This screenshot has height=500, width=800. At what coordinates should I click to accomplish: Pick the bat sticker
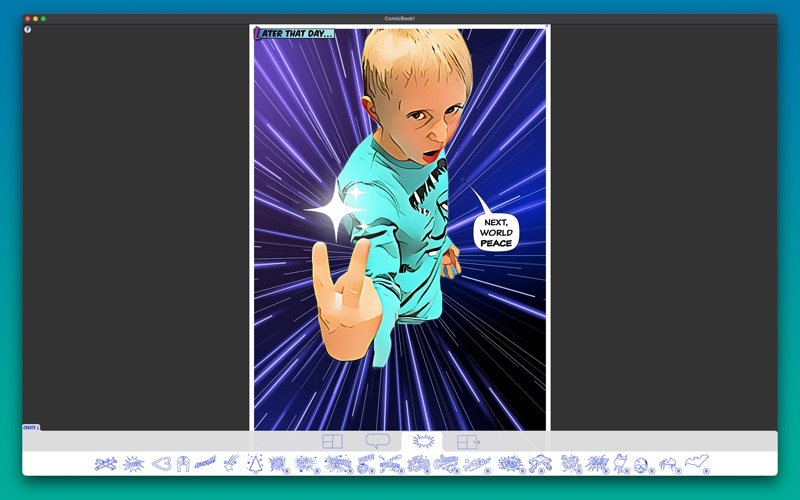click(697, 463)
